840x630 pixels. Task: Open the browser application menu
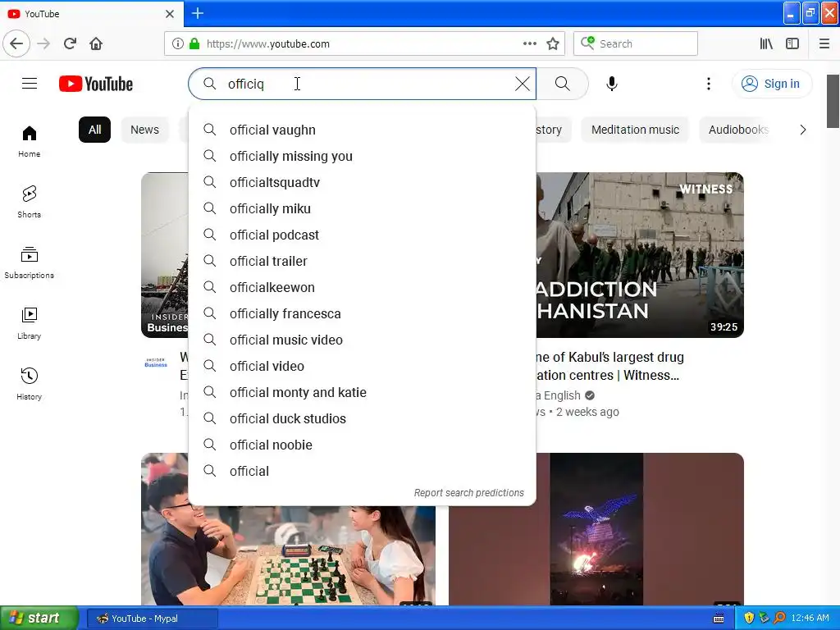pyautogui.click(x=824, y=43)
